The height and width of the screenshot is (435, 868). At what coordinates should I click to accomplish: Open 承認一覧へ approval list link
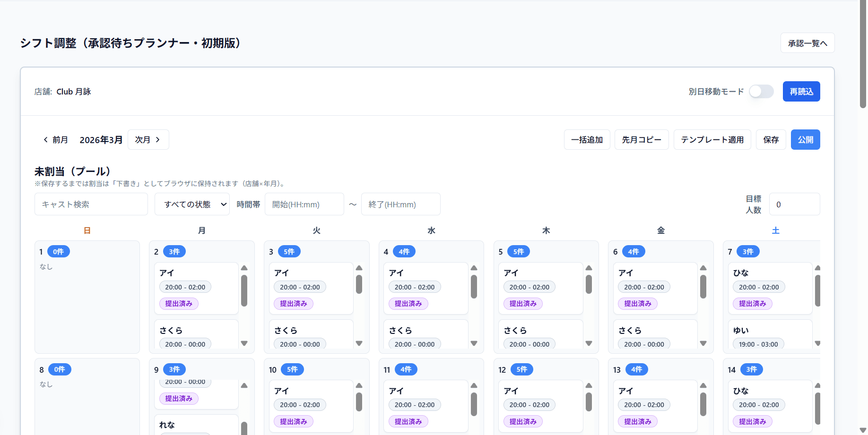pyautogui.click(x=807, y=43)
